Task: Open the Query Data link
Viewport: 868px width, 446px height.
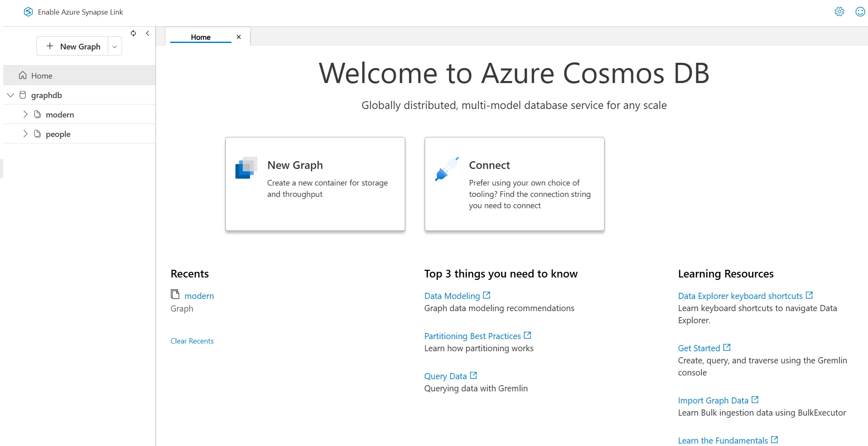Action: click(445, 376)
